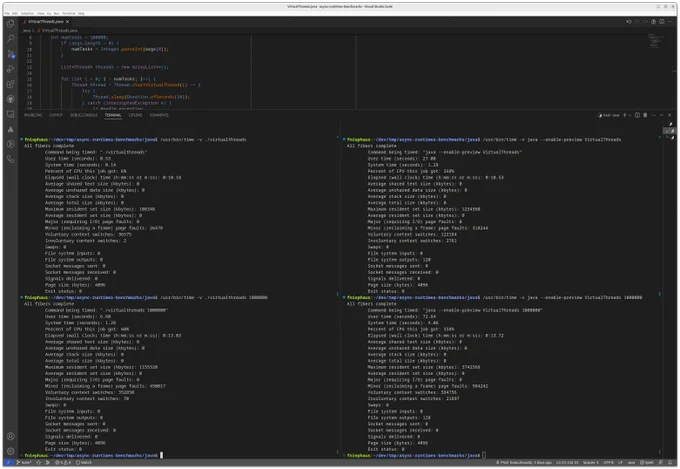Screen dimensions: 680x469
Task: Switch to the COMMENTS panel tab
Action: pos(159,115)
